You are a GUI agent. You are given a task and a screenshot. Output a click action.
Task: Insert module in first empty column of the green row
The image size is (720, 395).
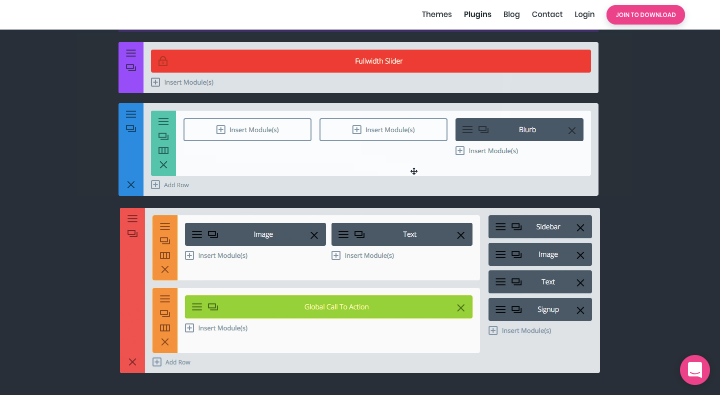pyautogui.click(x=248, y=130)
